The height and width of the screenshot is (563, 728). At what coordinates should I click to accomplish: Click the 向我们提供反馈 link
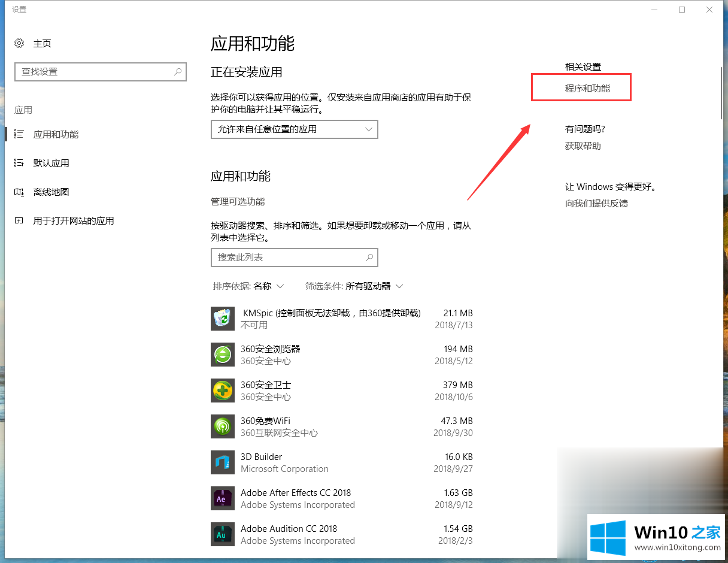point(596,203)
